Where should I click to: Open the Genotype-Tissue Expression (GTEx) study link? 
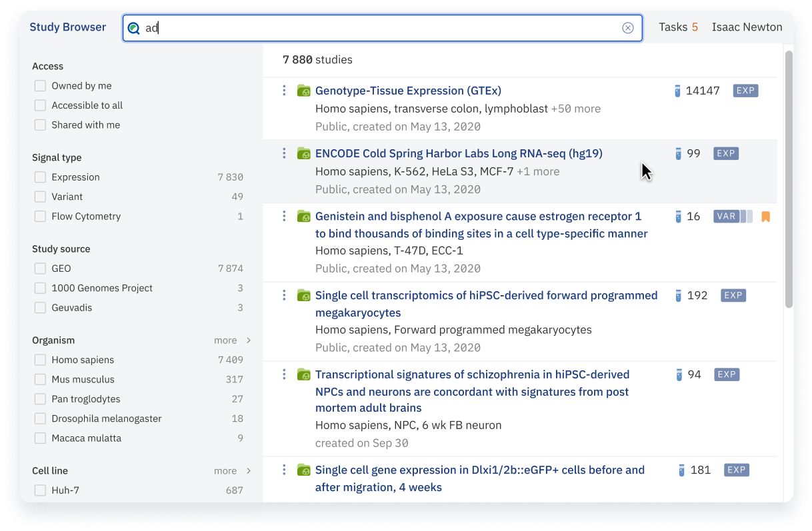[408, 91]
